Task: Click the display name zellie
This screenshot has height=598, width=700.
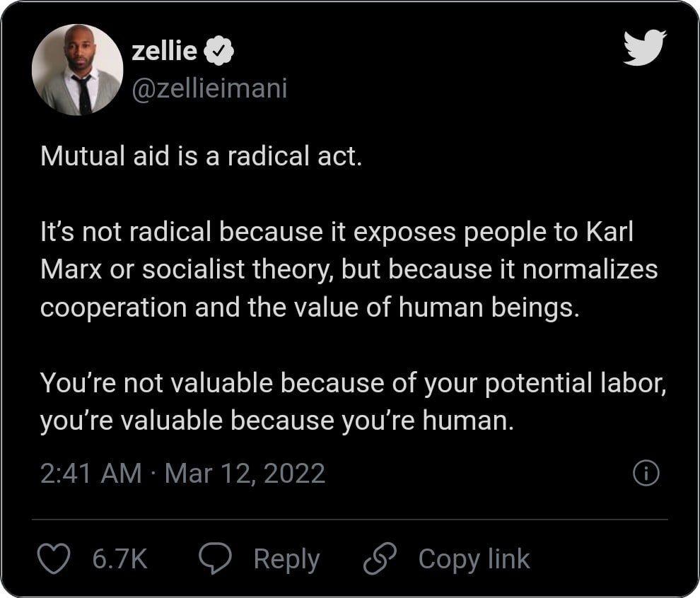Action: point(164,51)
